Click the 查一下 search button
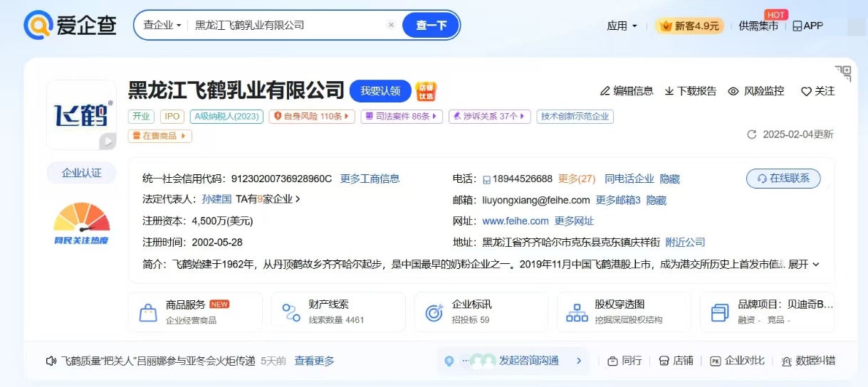868x387 pixels. [431, 25]
